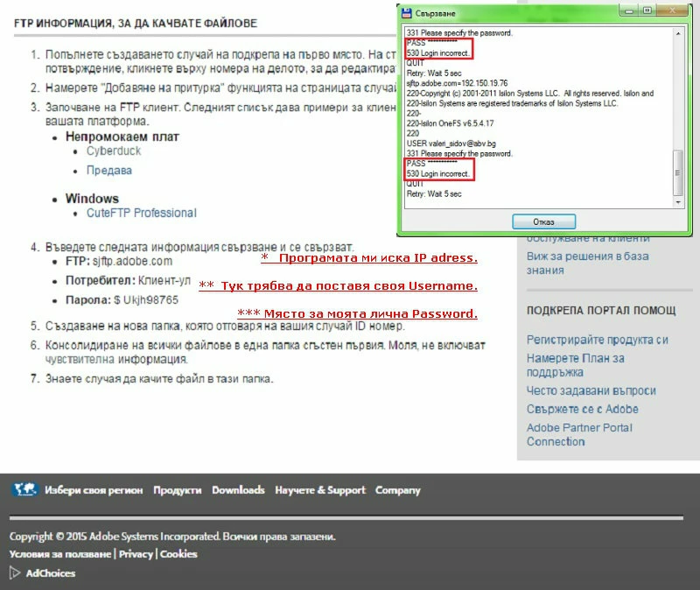Open Продукти footer menu
The height and width of the screenshot is (590, 700).
[x=178, y=490]
